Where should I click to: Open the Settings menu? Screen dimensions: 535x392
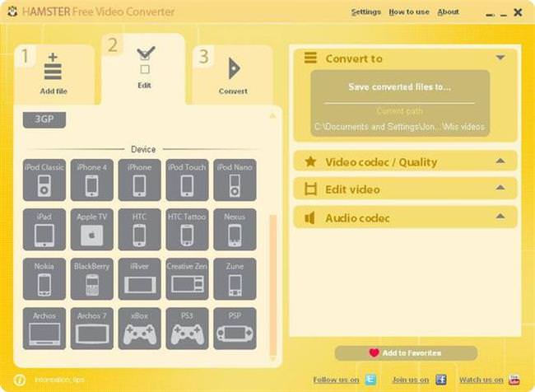click(366, 12)
